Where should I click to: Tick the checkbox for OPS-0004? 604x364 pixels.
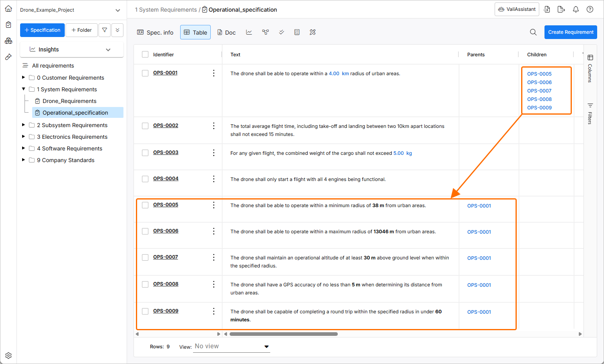point(145,179)
